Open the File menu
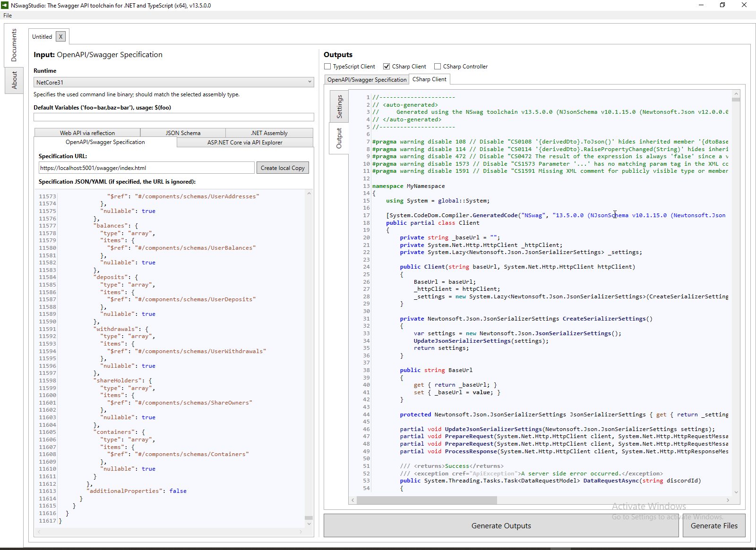756x550 pixels. click(x=8, y=16)
